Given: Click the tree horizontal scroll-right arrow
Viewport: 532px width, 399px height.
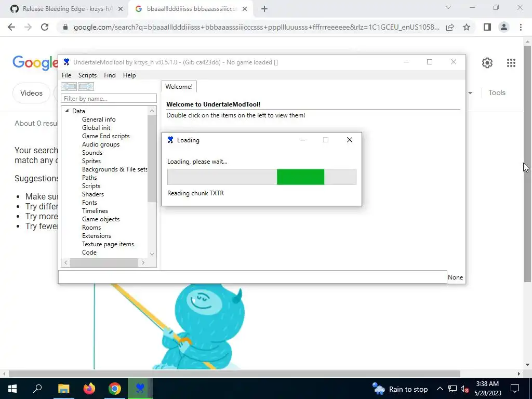Looking at the screenshot, I should click(x=143, y=262).
